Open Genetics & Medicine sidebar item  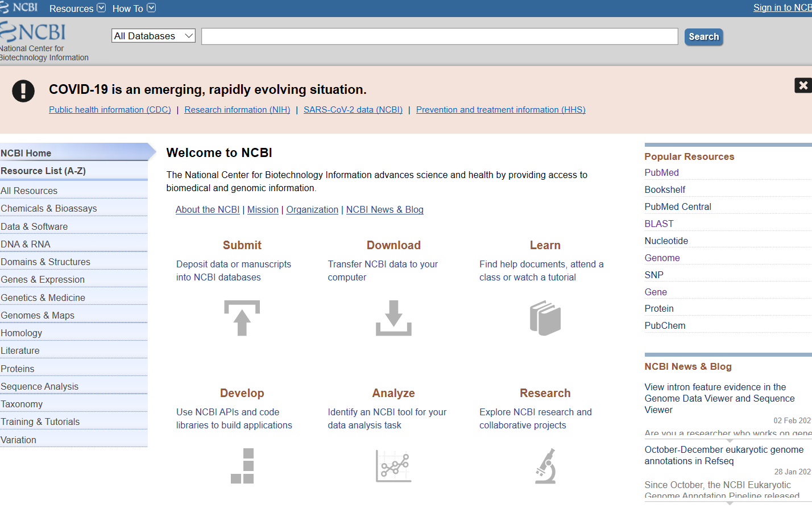(x=74, y=298)
